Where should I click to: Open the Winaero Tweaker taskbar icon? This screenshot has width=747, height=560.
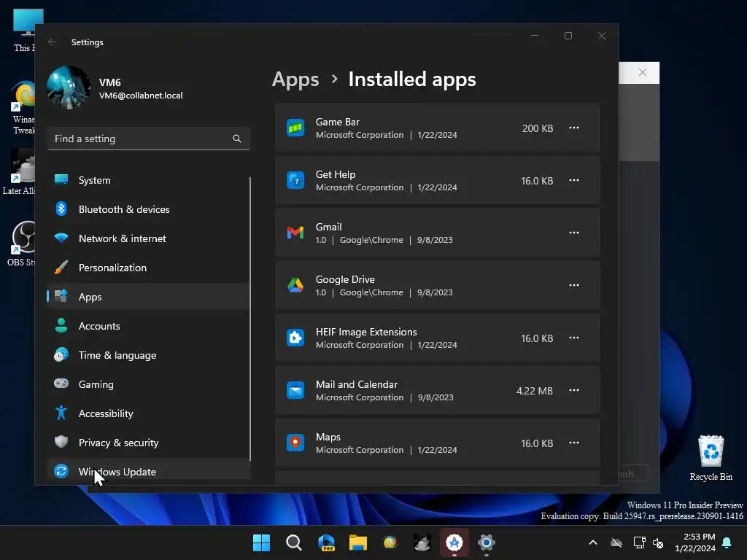click(x=390, y=542)
